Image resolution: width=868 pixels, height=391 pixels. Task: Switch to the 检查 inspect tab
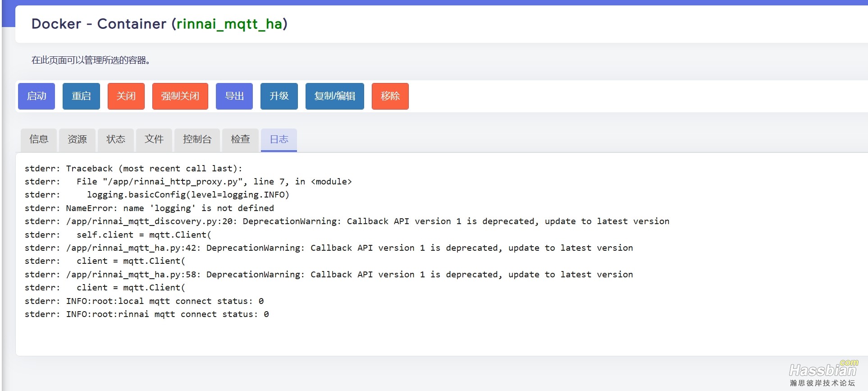240,140
